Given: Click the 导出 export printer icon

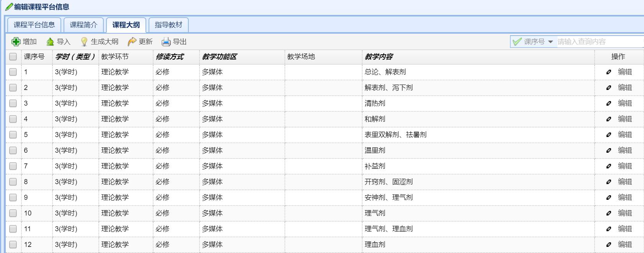Looking at the screenshot, I should (x=166, y=42).
